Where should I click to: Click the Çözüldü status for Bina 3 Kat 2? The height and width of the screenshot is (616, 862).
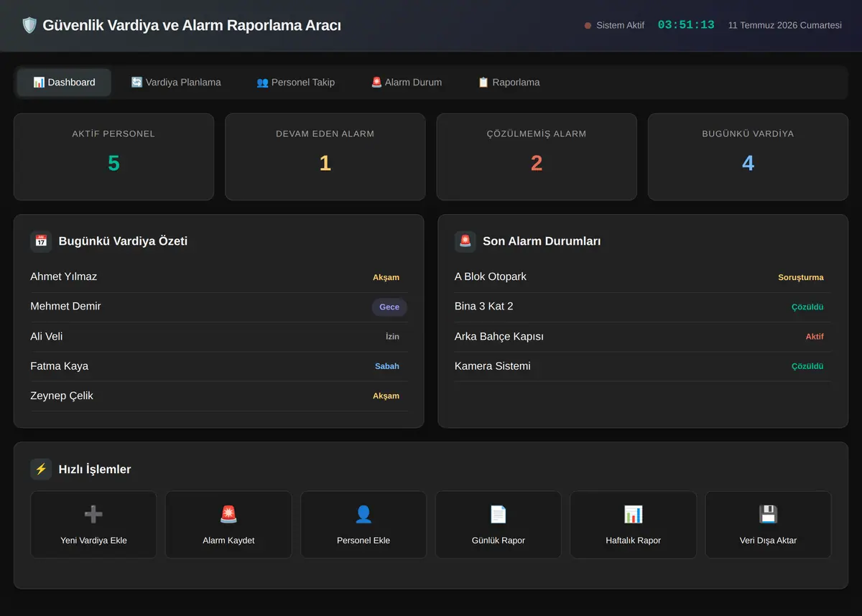(x=807, y=307)
